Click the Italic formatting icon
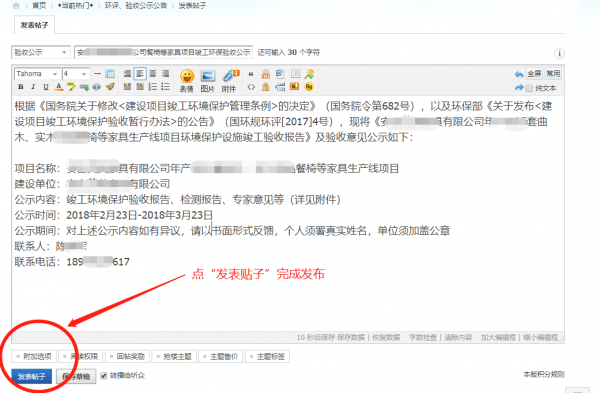Screen dimensions: 600x393 33,87
